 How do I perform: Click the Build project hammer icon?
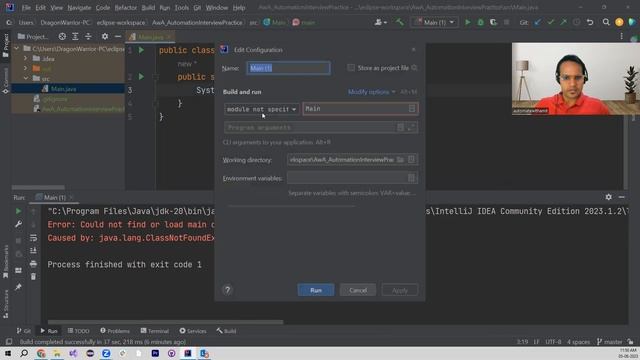click(400, 22)
